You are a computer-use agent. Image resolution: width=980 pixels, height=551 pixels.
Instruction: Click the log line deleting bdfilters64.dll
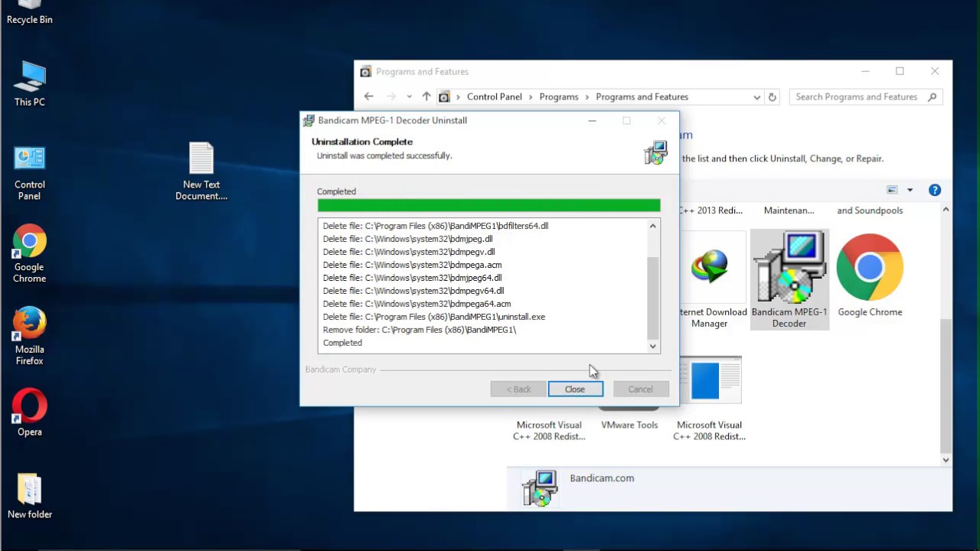pyautogui.click(x=436, y=226)
